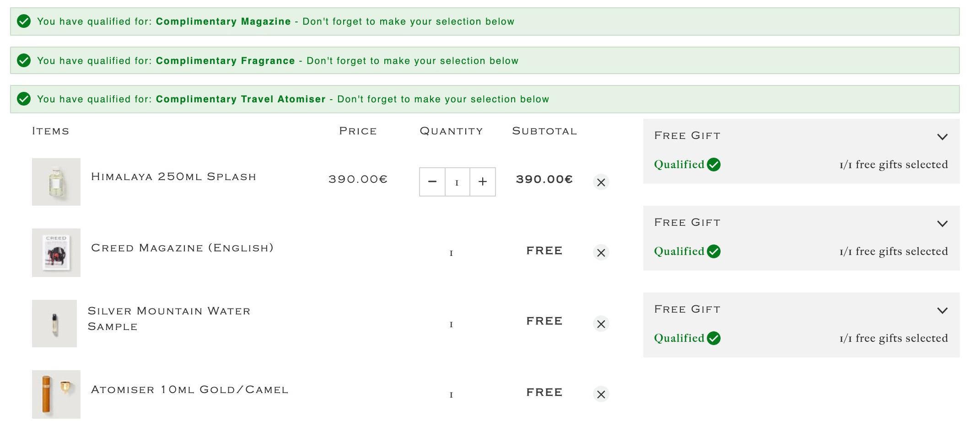Click Qualified check icon in first gift panel

pos(714,165)
